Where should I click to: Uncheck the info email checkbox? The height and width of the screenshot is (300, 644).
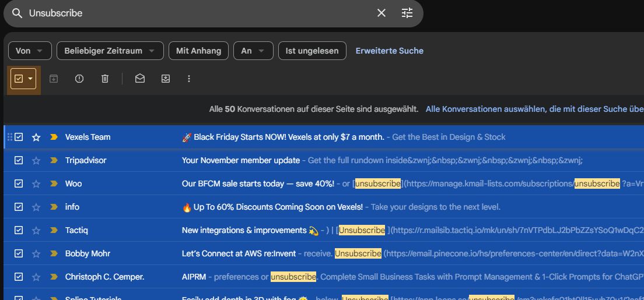click(x=19, y=207)
